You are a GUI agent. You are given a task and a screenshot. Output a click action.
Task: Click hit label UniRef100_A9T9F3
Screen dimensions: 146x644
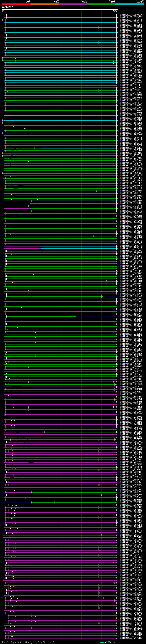[x=131, y=85]
